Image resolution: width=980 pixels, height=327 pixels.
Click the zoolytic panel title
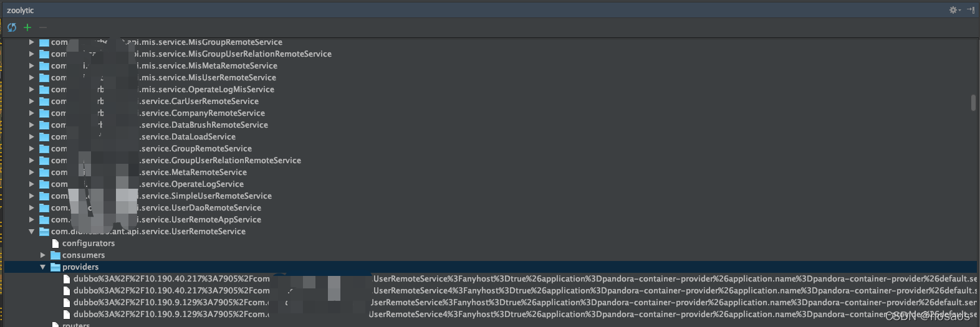coord(21,10)
